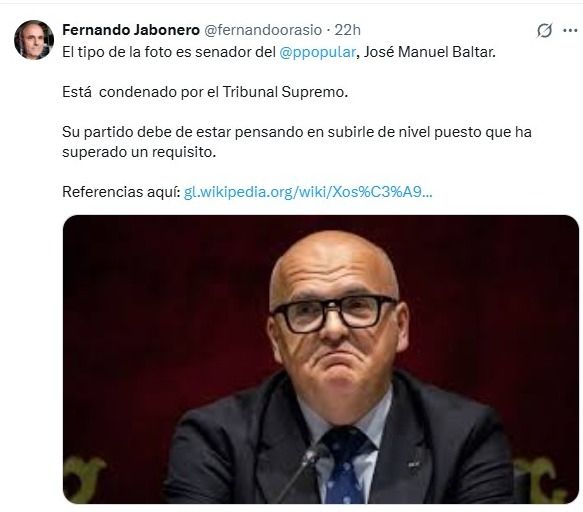The height and width of the screenshot is (512, 583).
Task: Open the Fernando Jabonero display name
Action: click(131, 30)
